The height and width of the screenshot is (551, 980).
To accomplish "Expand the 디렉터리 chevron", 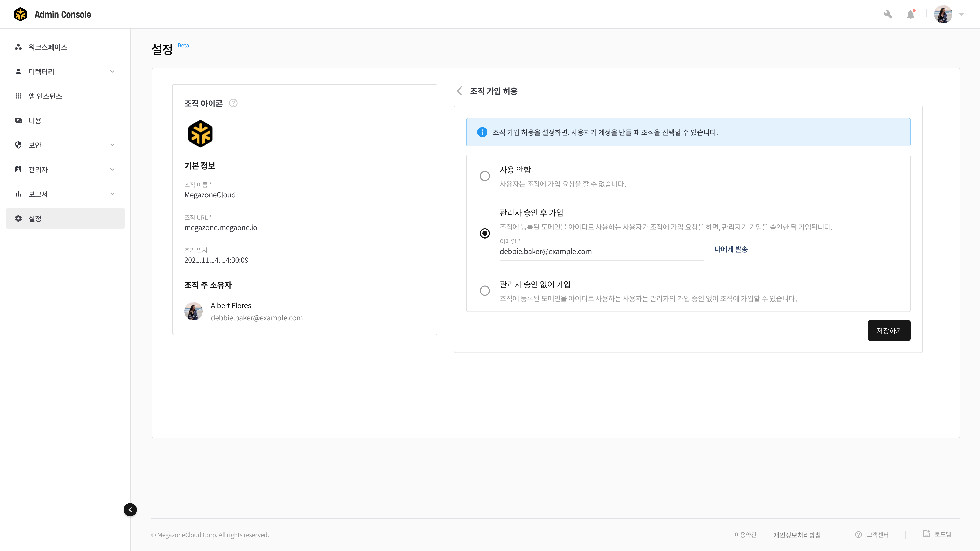I will coord(112,71).
